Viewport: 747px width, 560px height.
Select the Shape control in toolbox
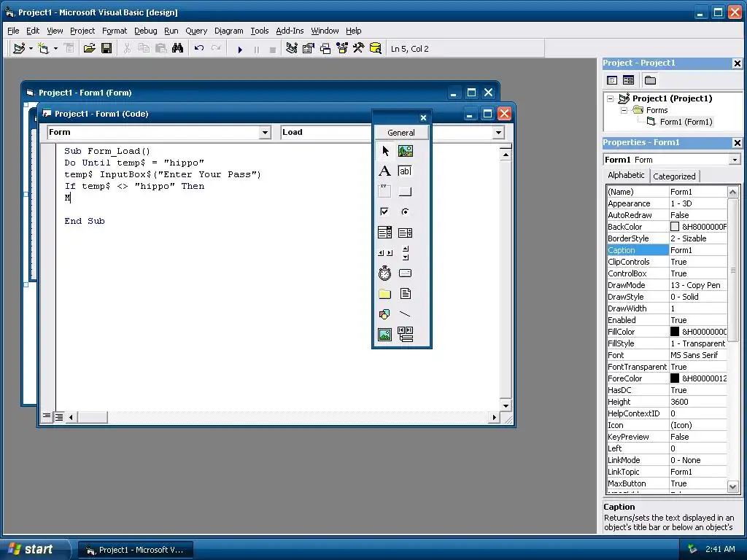385,314
